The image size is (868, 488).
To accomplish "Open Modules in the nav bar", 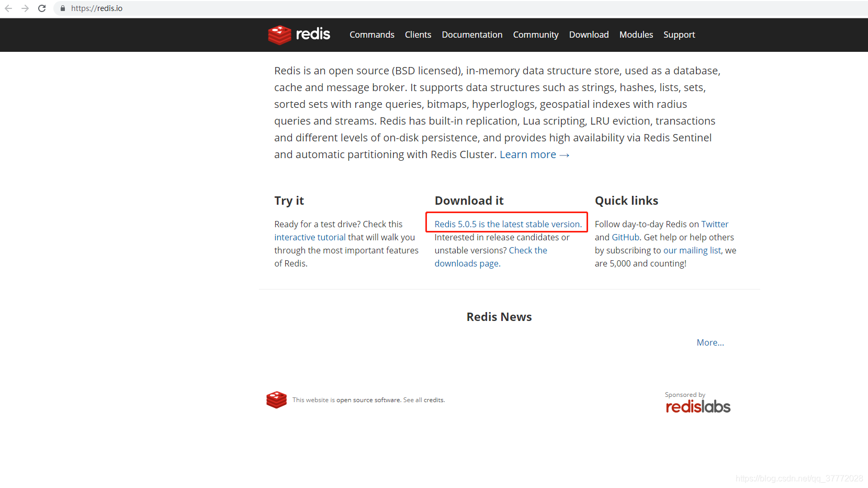I will pyautogui.click(x=636, y=35).
